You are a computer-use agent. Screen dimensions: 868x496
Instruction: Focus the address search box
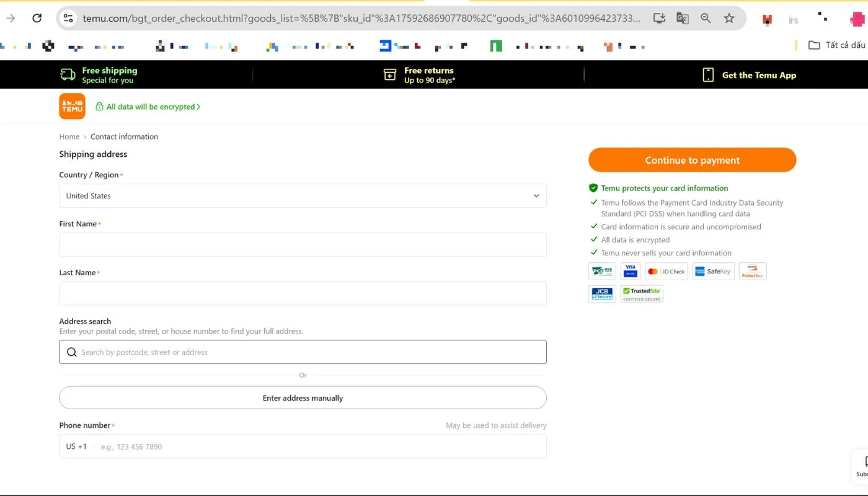pos(303,352)
